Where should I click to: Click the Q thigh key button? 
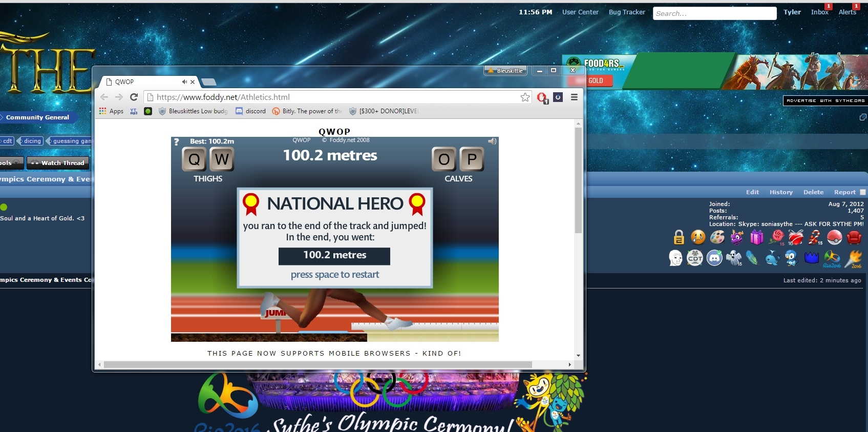click(x=194, y=159)
